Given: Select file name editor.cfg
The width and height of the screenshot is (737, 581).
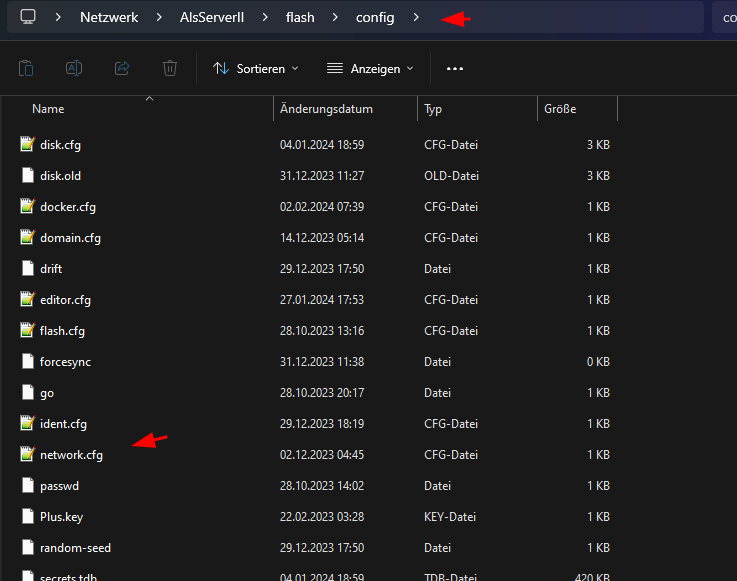Looking at the screenshot, I should pyautogui.click(x=65, y=300).
